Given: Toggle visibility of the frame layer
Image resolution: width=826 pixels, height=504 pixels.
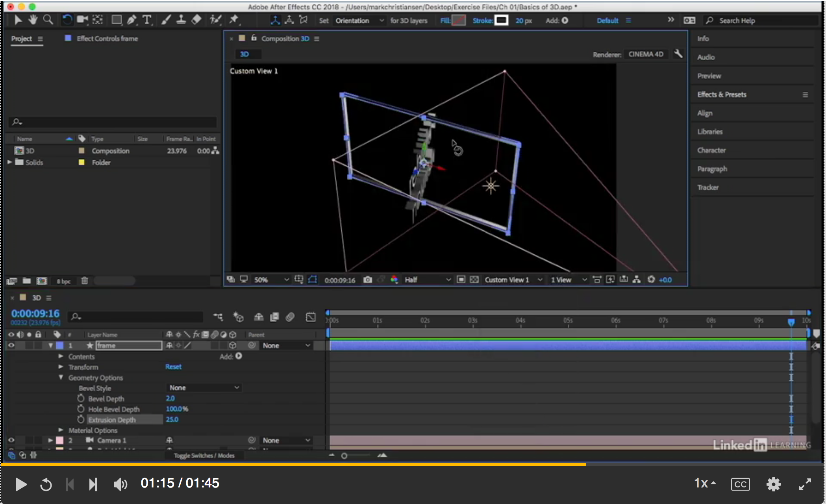Looking at the screenshot, I should (x=11, y=345).
